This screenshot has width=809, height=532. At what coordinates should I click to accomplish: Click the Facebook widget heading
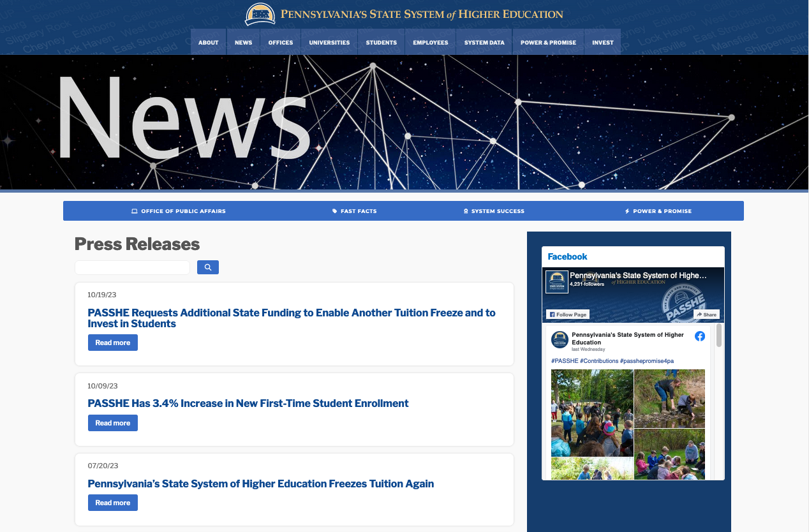click(568, 256)
